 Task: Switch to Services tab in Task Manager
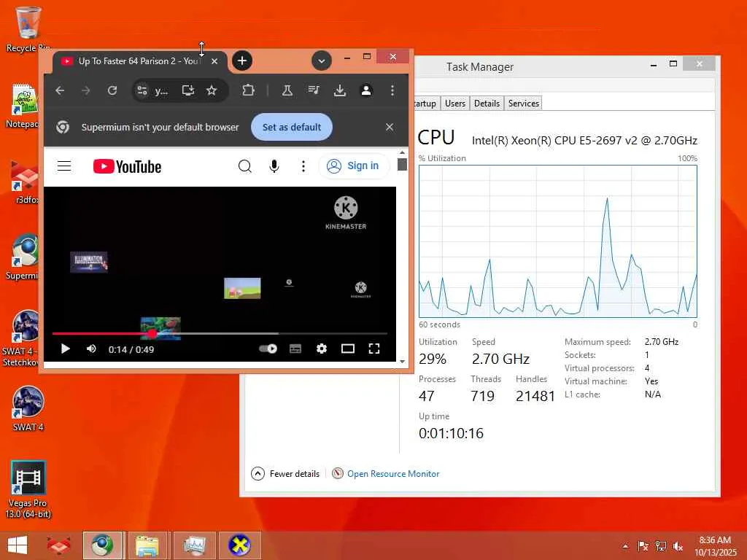(x=524, y=104)
